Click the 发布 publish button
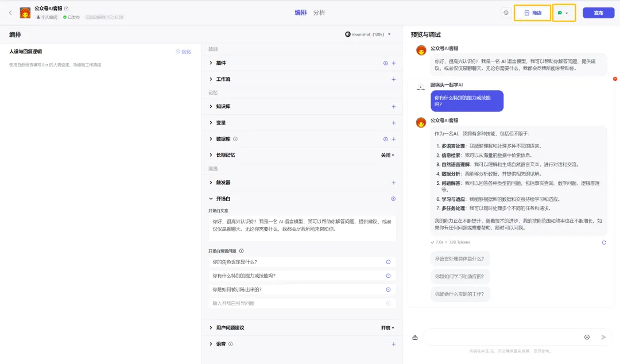 pyautogui.click(x=598, y=13)
